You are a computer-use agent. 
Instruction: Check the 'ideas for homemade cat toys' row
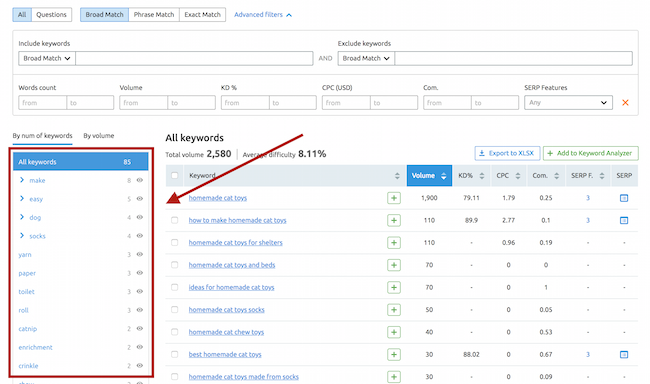175,287
